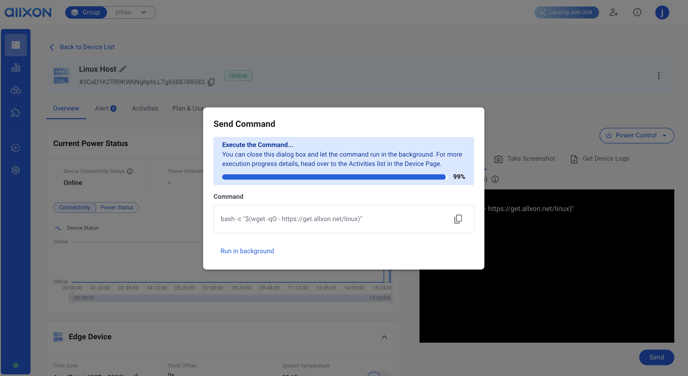Expand the jchen group dropdown
This screenshot has height=376, width=688.
pos(132,12)
